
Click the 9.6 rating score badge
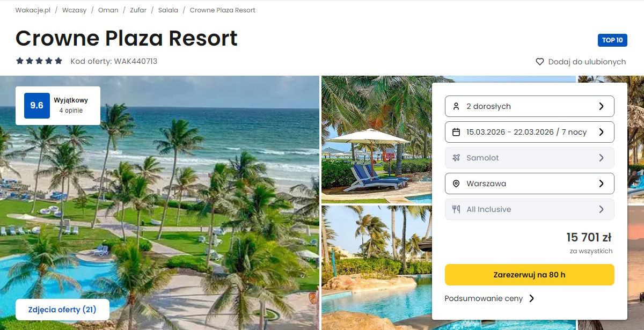tap(37, 106)
